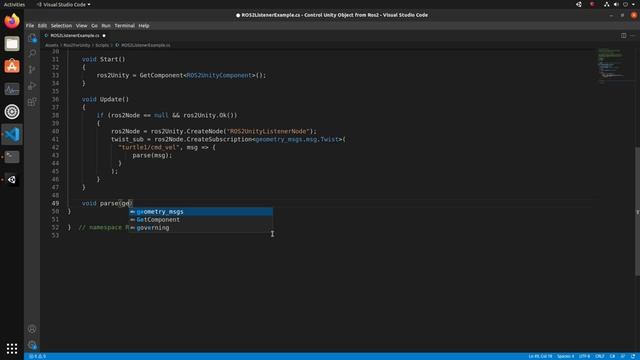Click on the 'void Start()' line
The image size is (640, 360).
(x=104, y=59)
